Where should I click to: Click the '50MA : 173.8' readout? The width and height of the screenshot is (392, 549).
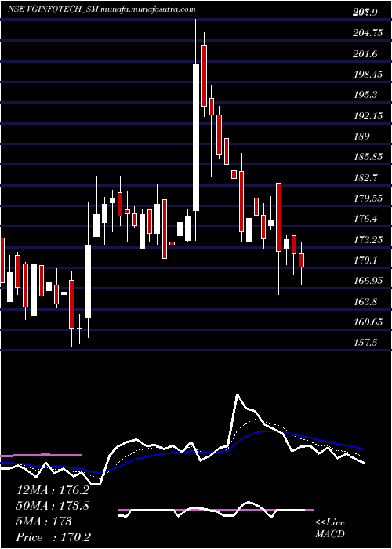pos(53,506)
